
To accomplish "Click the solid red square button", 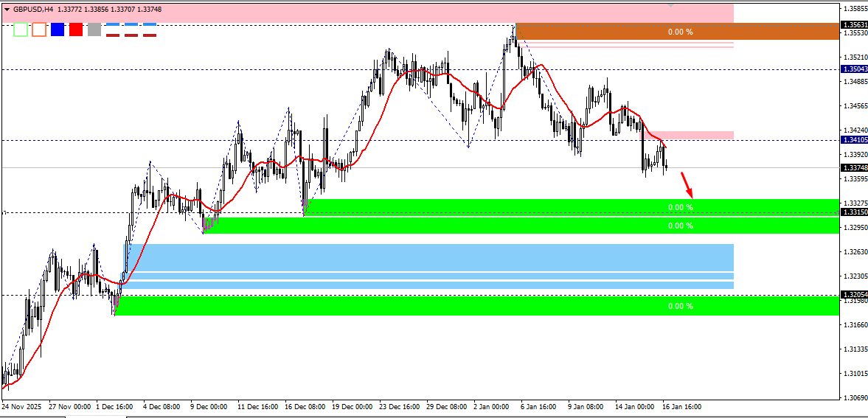I will (x=76, y=30).
